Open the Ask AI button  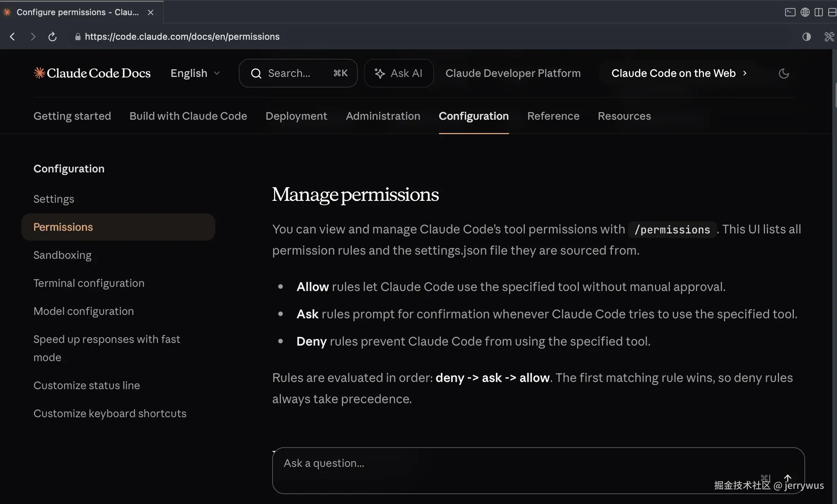pos(398,73)
